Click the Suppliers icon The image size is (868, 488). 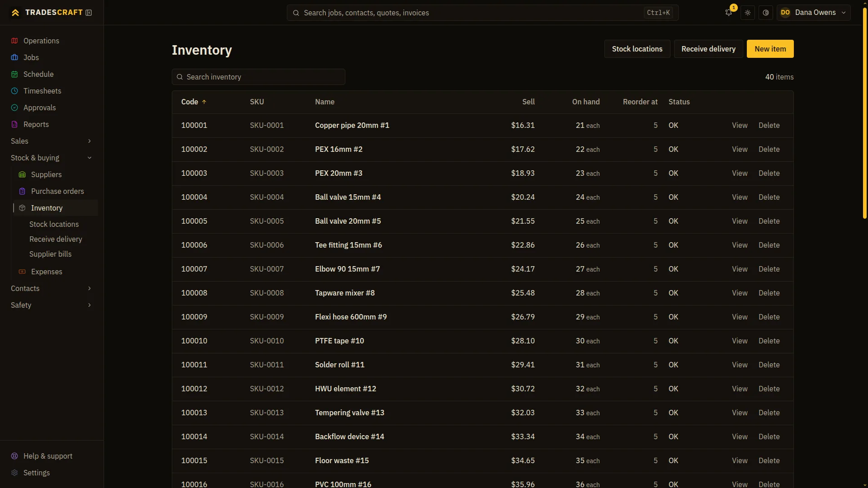22,174
